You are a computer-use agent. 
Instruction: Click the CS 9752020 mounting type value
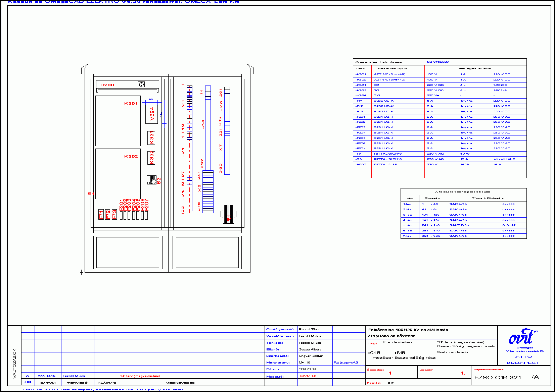click(438, 62)
